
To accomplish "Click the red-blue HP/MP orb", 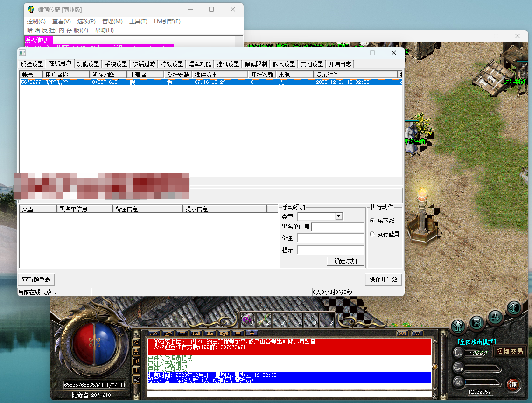I will click(95, 344).
